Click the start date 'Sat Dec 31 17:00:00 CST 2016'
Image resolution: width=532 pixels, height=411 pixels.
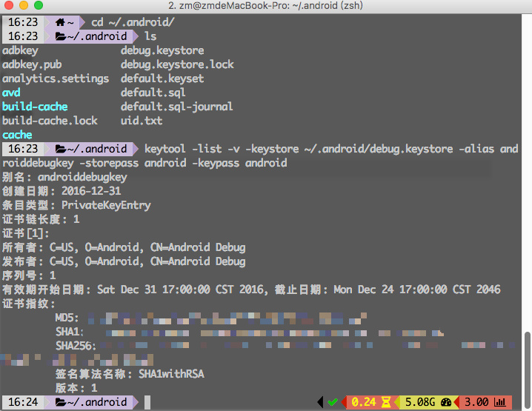point(180,290)
